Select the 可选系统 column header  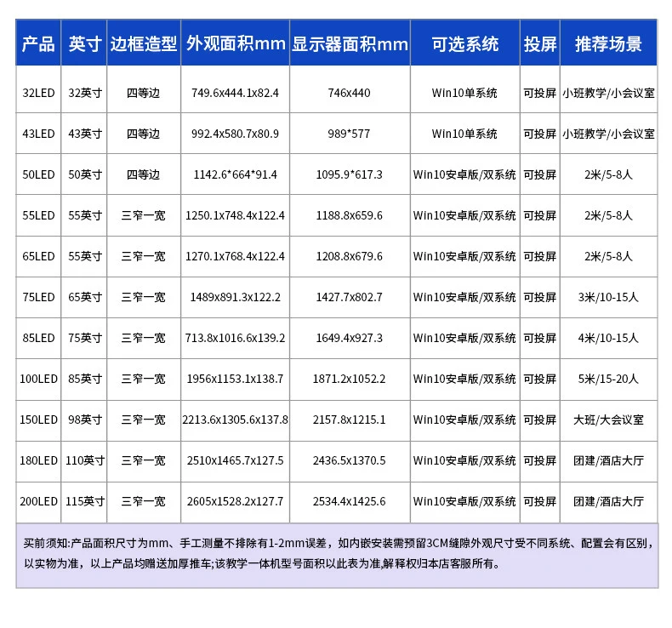(x=465, y=43)
